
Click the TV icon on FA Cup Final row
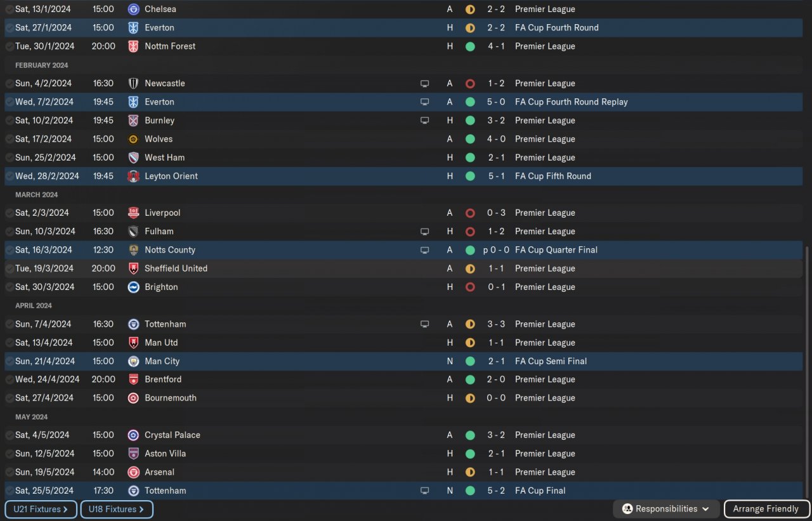[424, 491]
